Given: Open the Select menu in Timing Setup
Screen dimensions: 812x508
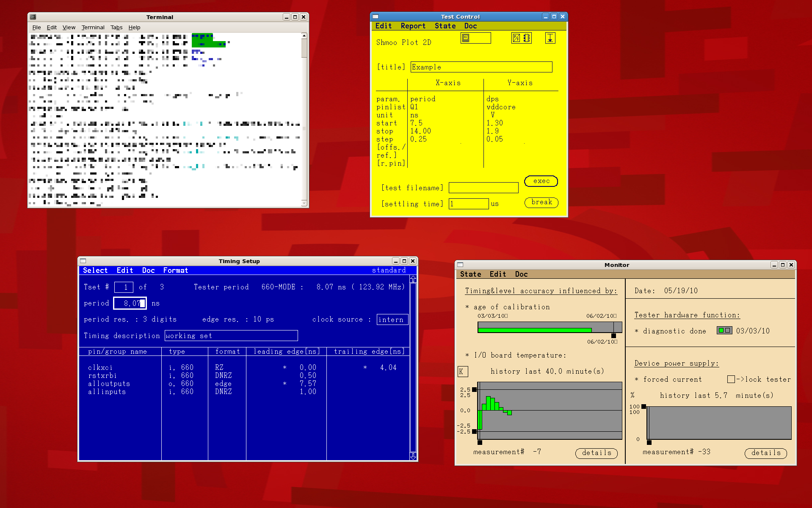Looking at the screenshot, I should pyautogui.click(x=95, y=270).
